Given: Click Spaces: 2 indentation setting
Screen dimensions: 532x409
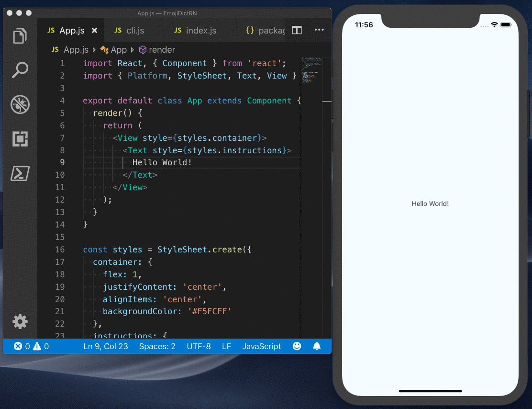Looking at the screenshot, I should (x=157, y=346).
